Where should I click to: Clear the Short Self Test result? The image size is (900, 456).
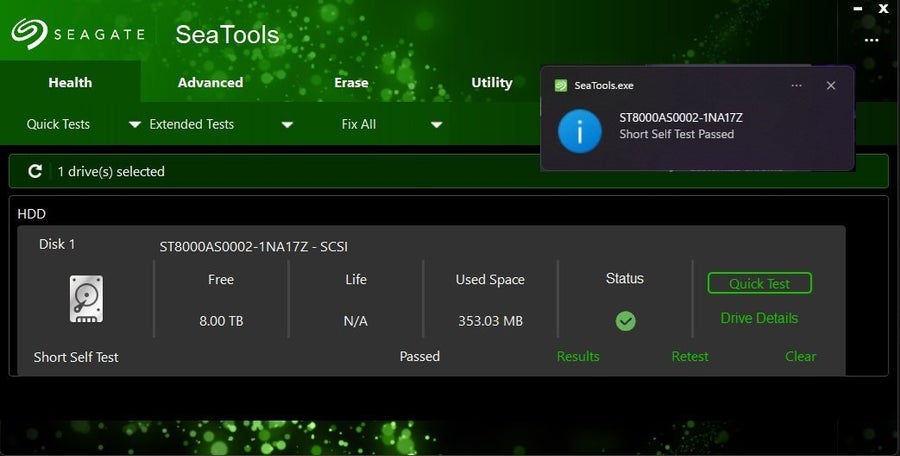click(800, 357)
